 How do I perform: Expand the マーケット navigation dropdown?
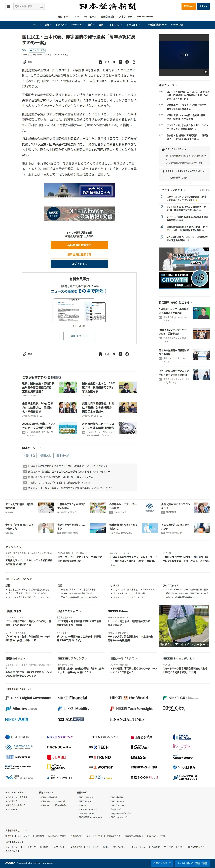click(77, 25)
